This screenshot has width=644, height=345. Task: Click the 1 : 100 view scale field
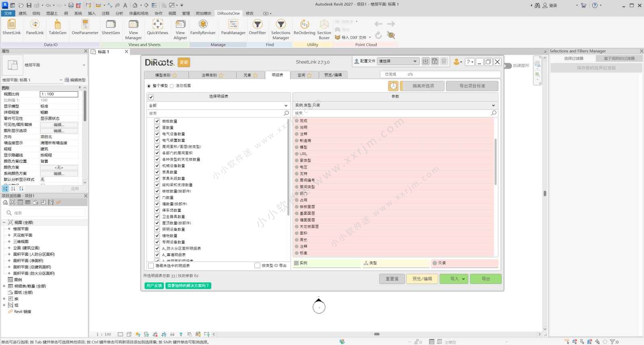(x=59, y=94)
